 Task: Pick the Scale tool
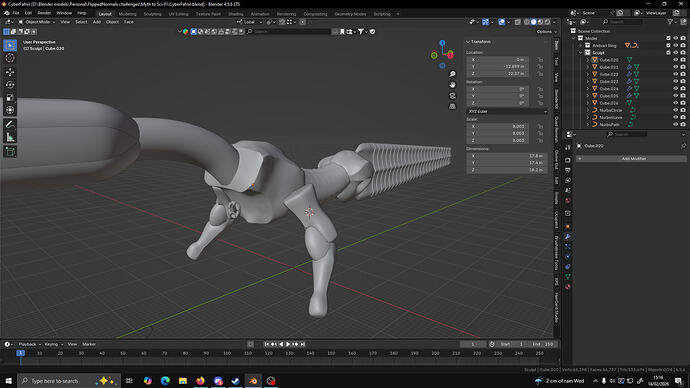[x=10, y=97]
